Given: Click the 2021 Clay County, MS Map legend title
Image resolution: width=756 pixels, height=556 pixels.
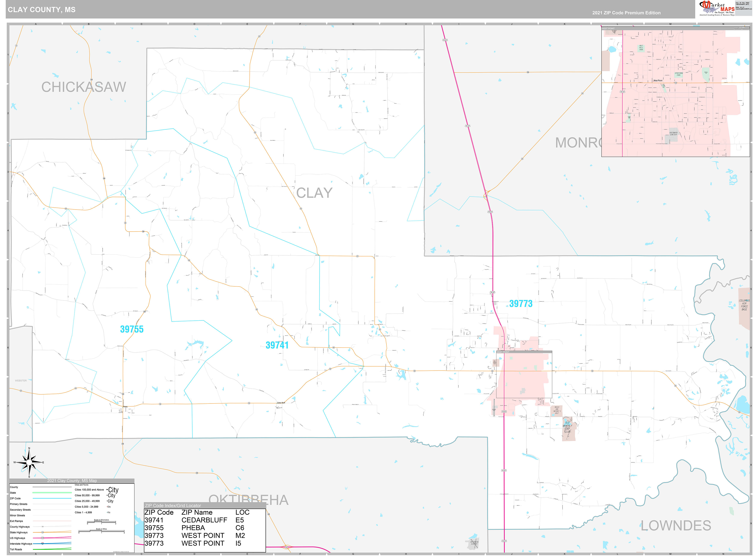Looking at the screenshot, I should [72, 481].
